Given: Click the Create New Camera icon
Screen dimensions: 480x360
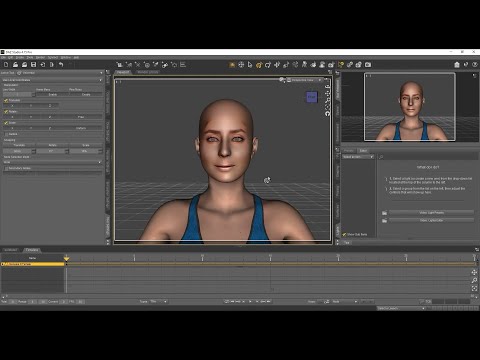Looking at the screenshot, I should coord(120,65).
